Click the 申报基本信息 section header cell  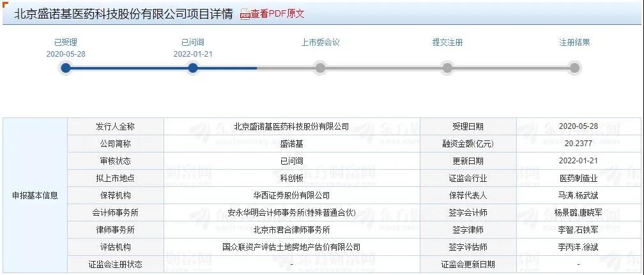pos(35,195)
